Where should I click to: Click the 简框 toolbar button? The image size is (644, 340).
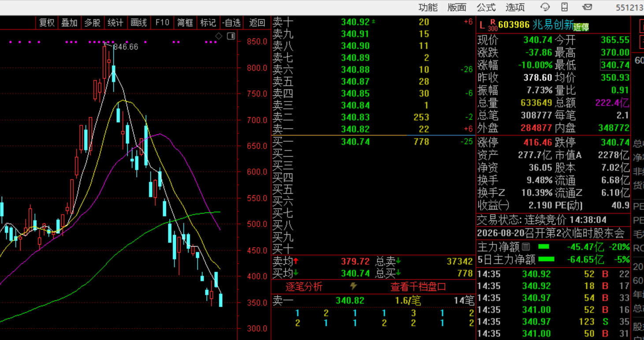pyautogui.click(x=185, y=22)
